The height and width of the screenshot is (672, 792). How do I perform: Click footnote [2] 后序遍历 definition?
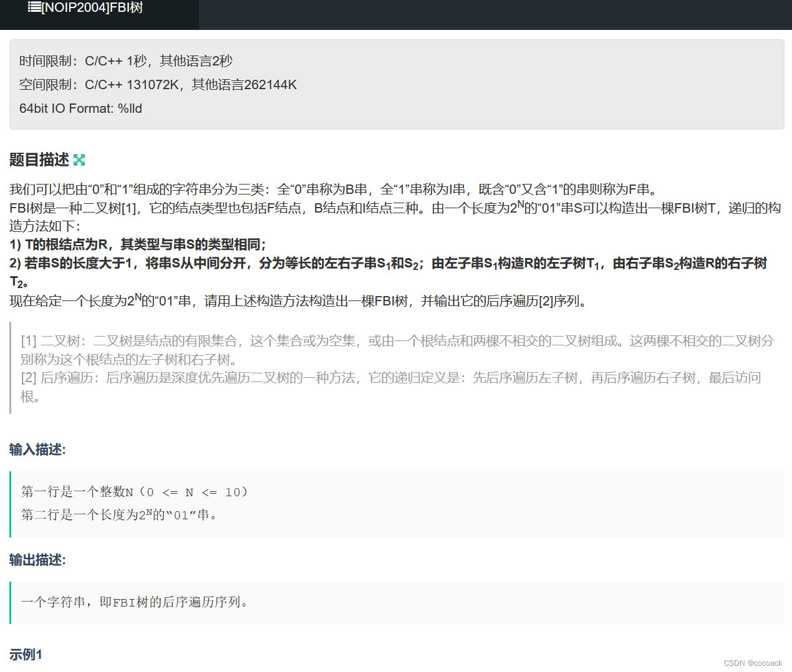click(x=391, y=387)
